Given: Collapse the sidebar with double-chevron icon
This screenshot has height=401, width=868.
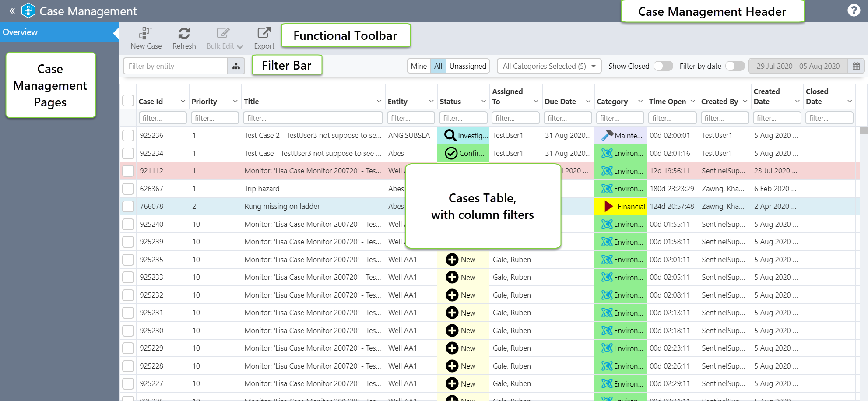Looking at the screenshot, I should click(12, 11).
